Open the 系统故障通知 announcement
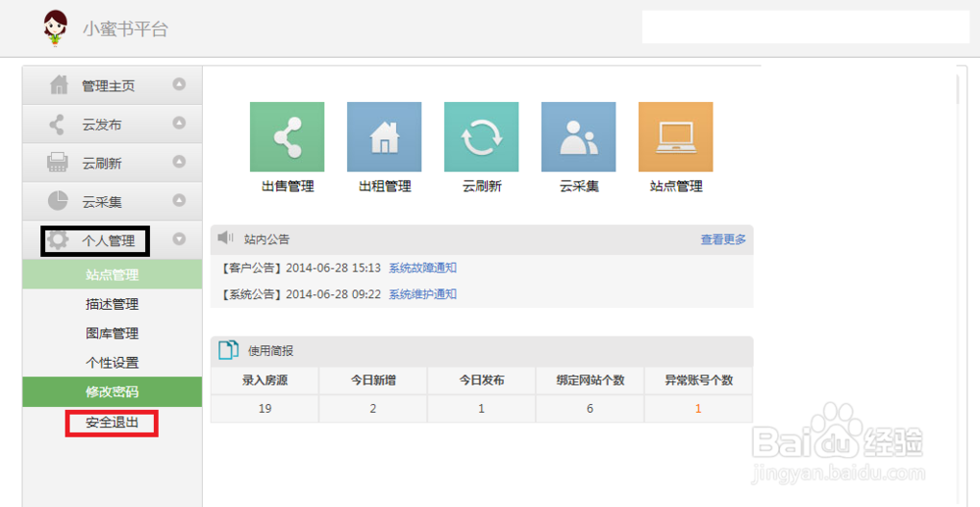This screenshot has height=507, width=980. [422, 268]
